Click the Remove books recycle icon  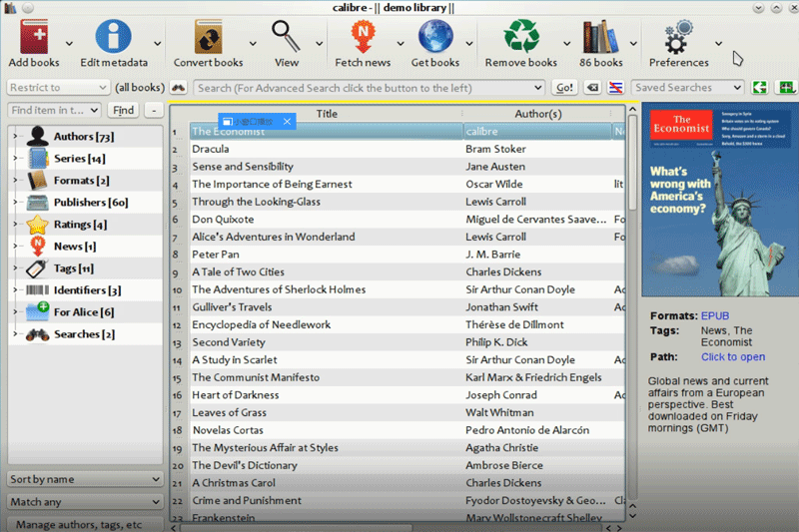520,38
